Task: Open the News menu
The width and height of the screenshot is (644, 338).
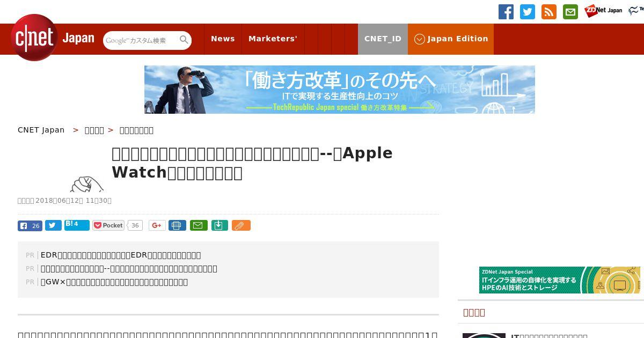Action: [223, 39]
